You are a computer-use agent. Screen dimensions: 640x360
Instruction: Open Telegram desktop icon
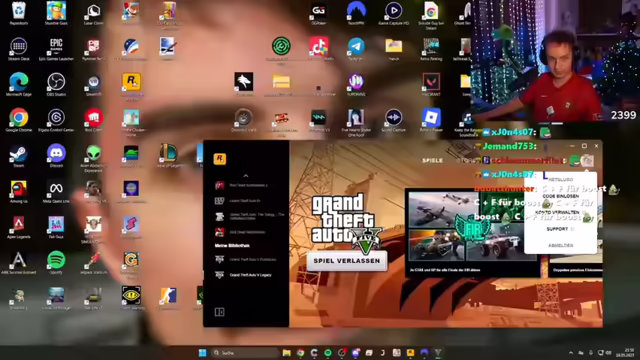(x=356, y=49)
